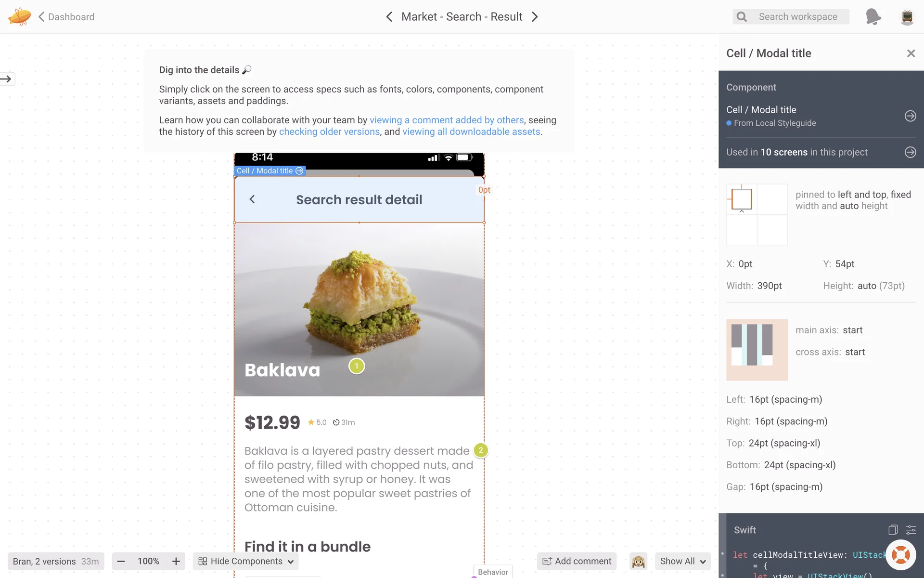Open the Show All dropdown
Image resolution: width=924 pixels, height=578 pixels.
tap(682, 561)
